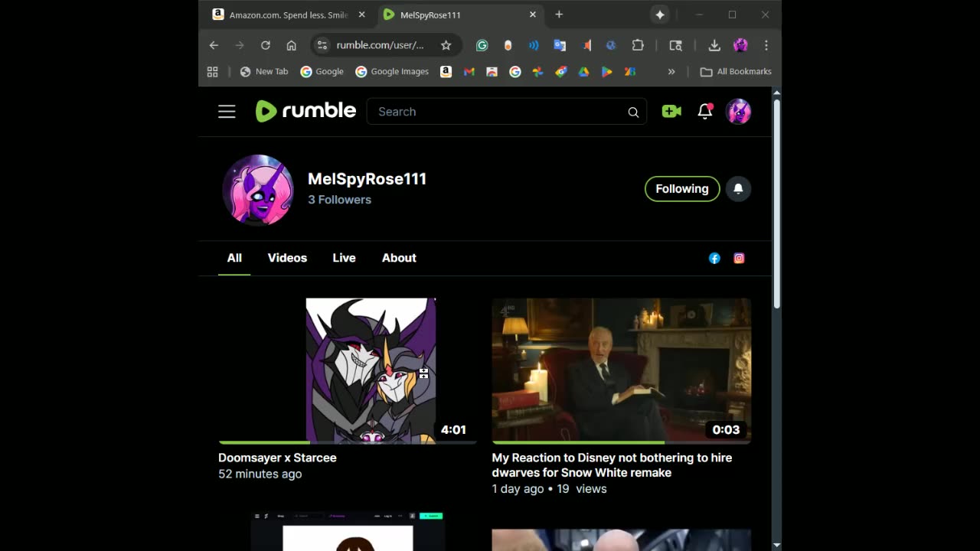This screenshot has width=980, height=551.
Task: Open the Chrome three-dot menu
Action: pos(766,45)
